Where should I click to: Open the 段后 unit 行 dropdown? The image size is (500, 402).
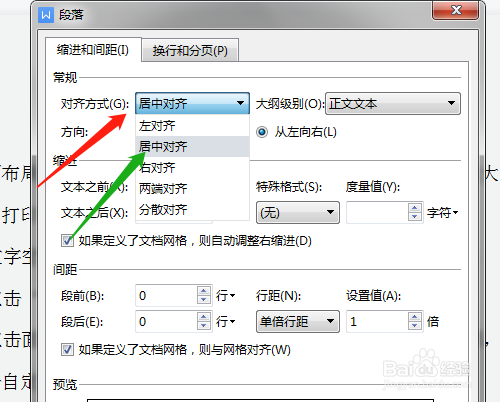pos(226,322)
